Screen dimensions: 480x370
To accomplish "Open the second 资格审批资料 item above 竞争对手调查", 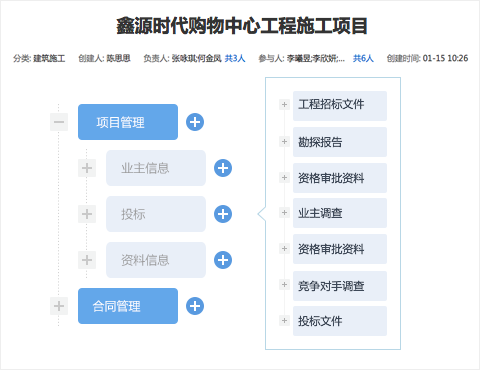I will click(340, 249).
